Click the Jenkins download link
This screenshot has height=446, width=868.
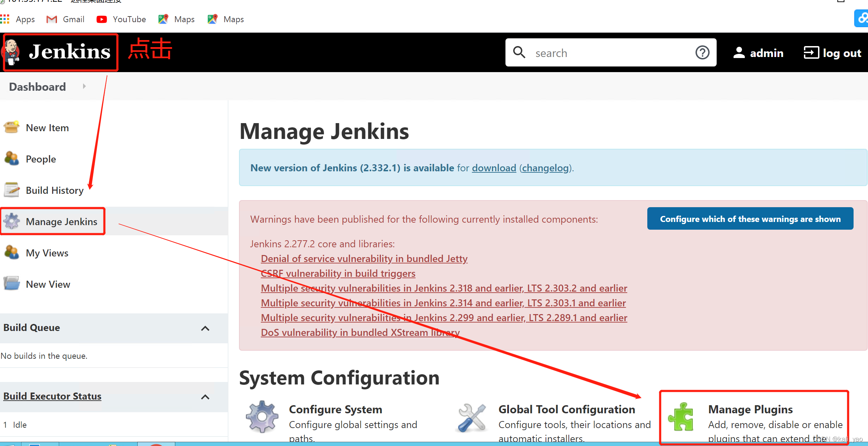(494, 168)
